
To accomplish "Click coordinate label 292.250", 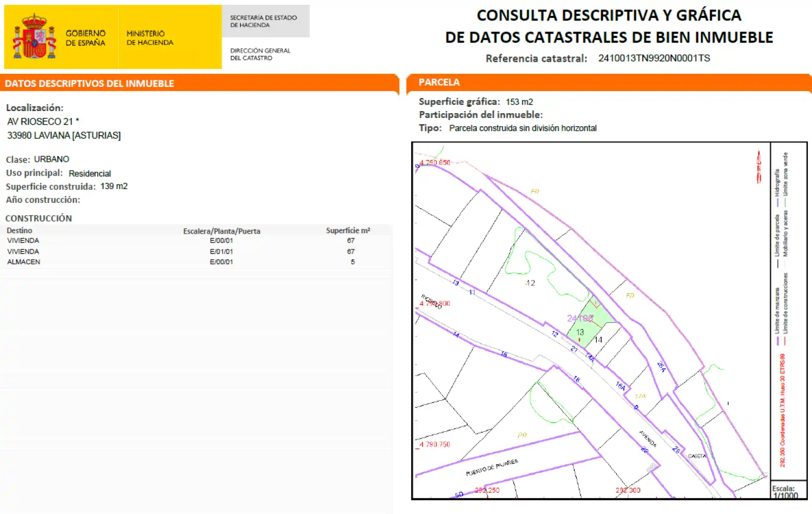I will pos(487,490).
